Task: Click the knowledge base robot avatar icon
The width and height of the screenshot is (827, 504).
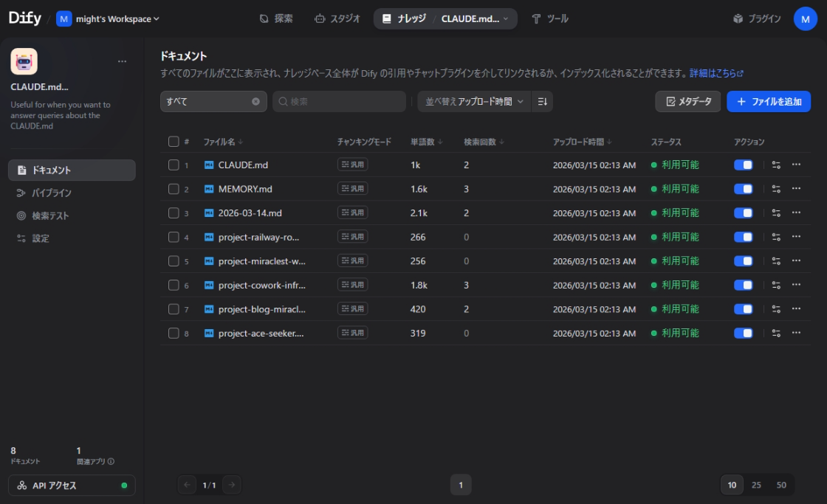Action: [24, 61]
